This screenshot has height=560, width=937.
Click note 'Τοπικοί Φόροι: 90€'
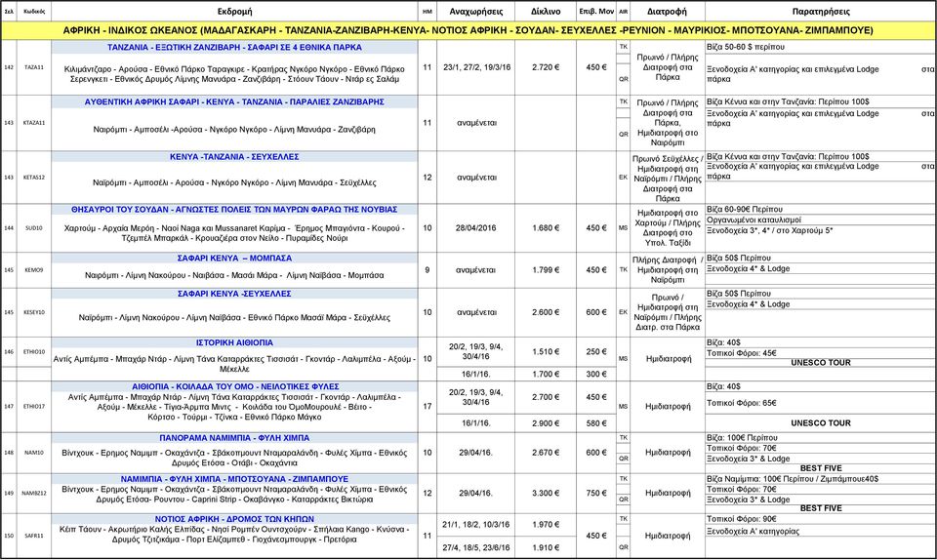(742, 519)
